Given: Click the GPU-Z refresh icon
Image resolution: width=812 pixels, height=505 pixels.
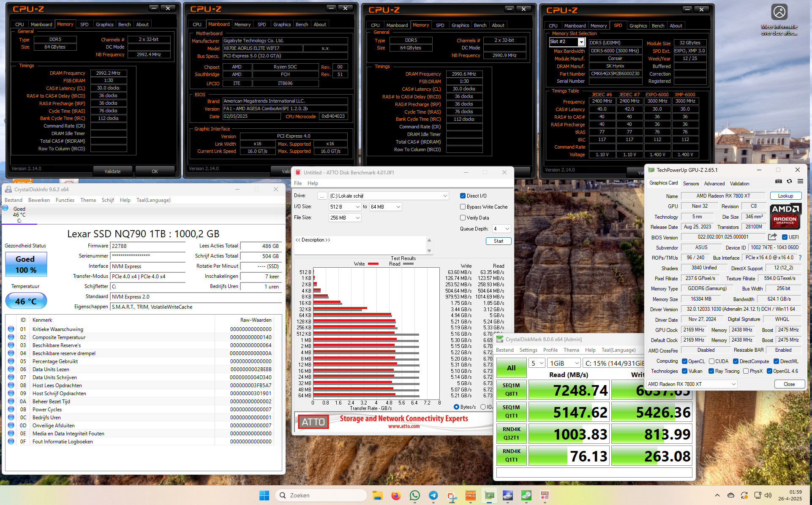Looking at the screenshot, I should (x=789, y=182).
